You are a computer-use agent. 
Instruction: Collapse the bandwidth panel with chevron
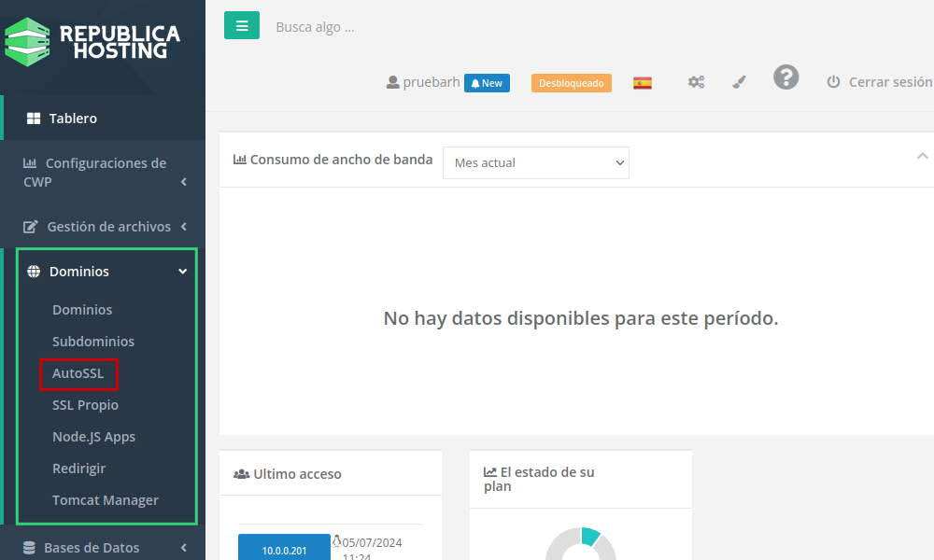coord(922,156)
